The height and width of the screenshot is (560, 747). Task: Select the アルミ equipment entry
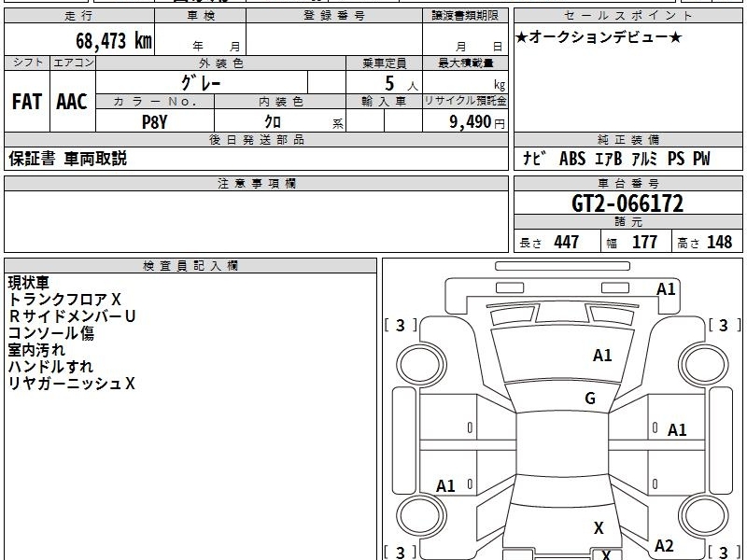(644, 159)
